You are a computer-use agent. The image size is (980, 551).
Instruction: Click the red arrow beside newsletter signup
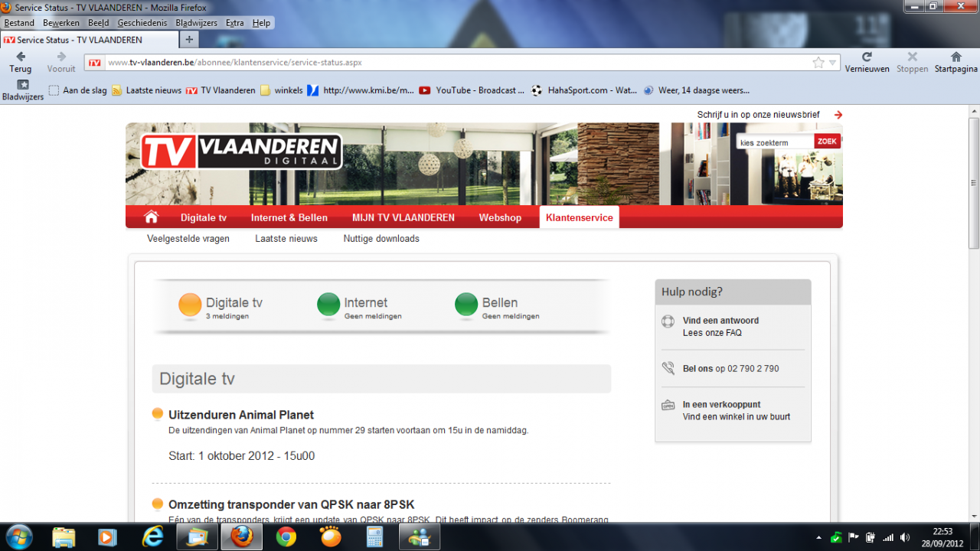point(838,115)
